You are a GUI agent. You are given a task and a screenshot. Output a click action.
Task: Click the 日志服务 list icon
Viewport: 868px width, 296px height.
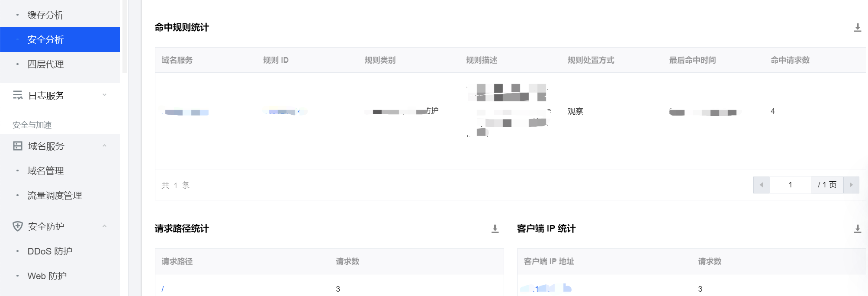[x=18, y=95]
